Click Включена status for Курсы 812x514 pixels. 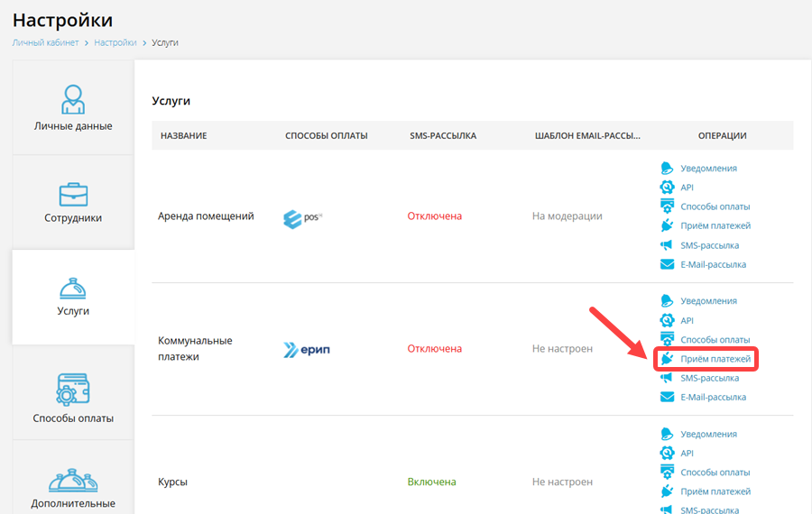[432, 482]
